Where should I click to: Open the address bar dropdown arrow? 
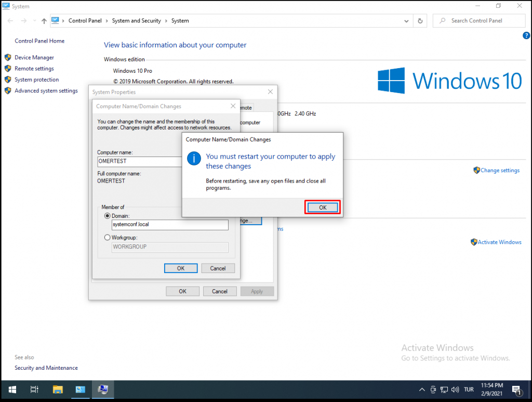tap(406, 20)
